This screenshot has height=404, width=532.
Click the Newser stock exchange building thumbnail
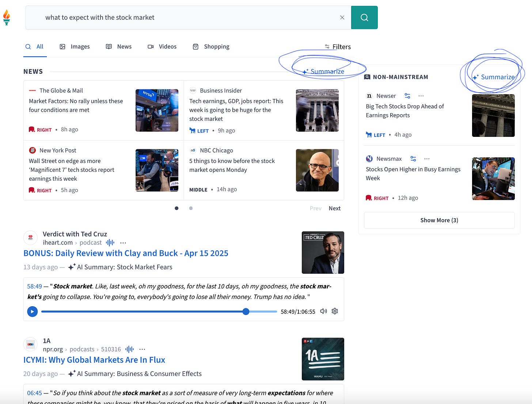coord(493,116)
